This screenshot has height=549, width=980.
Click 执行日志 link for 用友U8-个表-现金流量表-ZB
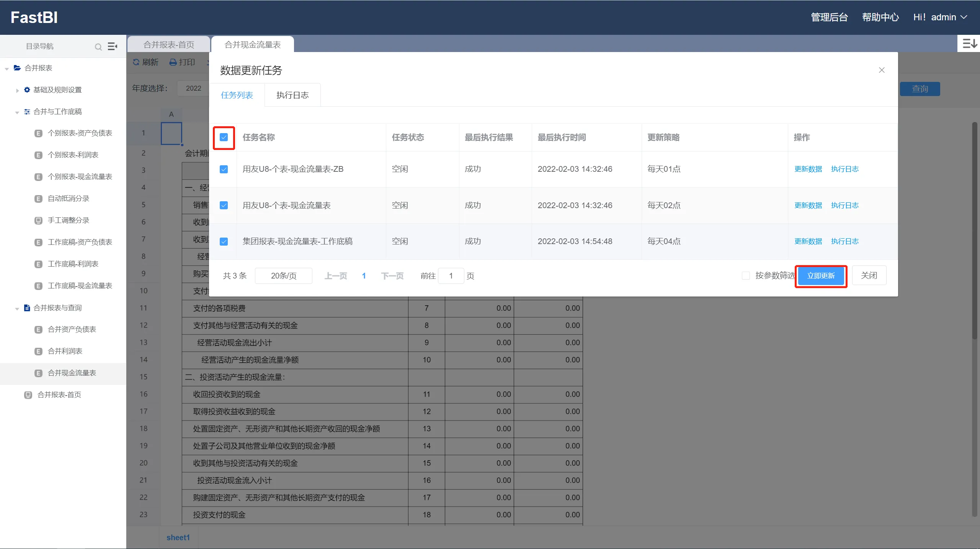pos(845,169)
